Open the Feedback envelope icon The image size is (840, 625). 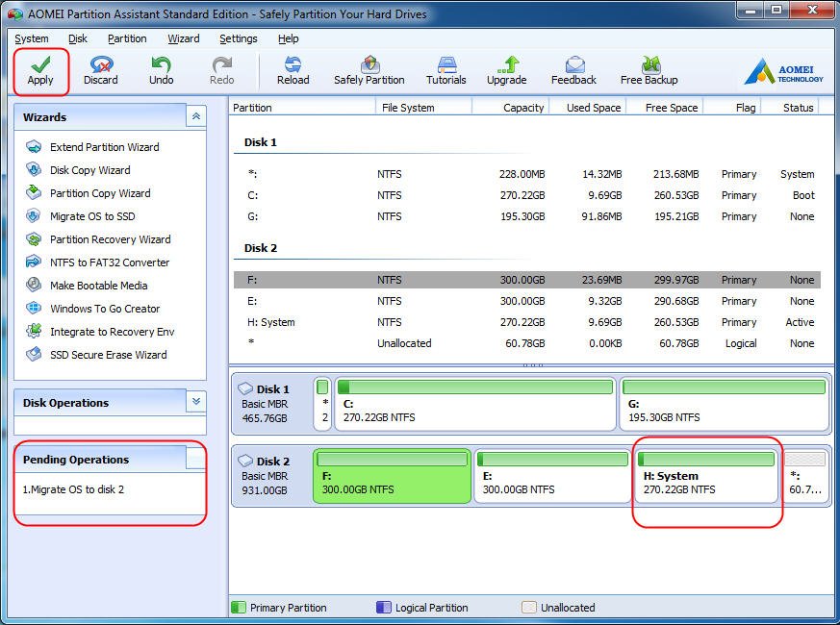click(574, 64)
